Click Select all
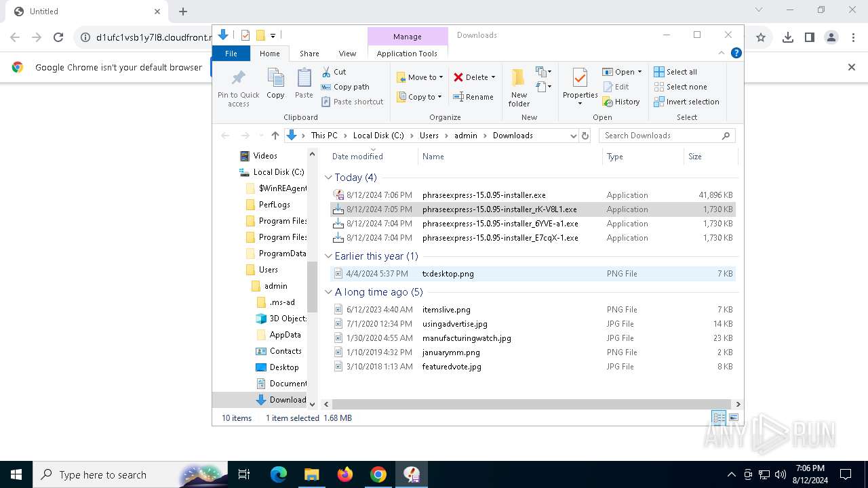This screenshot has width=868, height=488. [675, 72]
